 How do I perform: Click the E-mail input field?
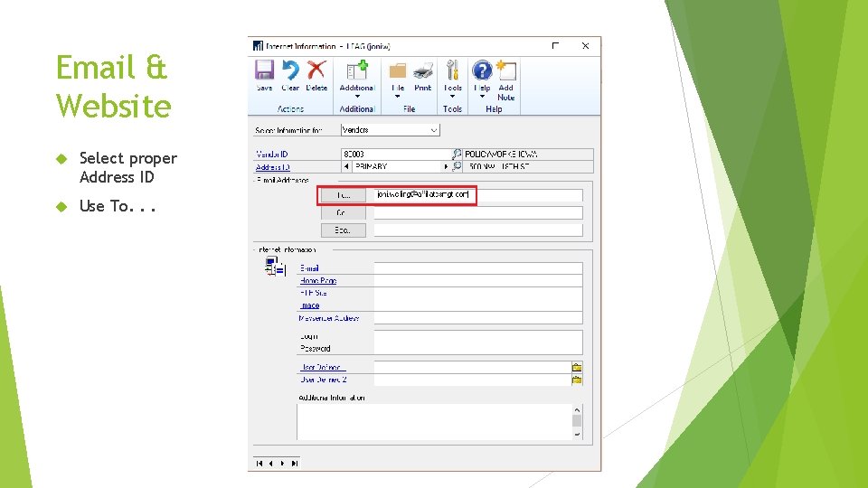click(x=478, y=268)
